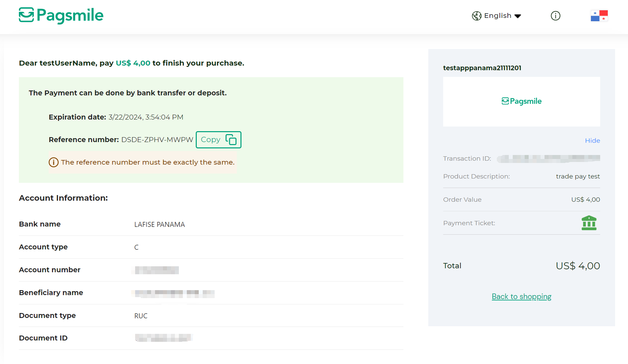Screen dimensions: 628x364
Task: Click the Pagsmile merchant logo card
Action: click(x=521, y=101)
